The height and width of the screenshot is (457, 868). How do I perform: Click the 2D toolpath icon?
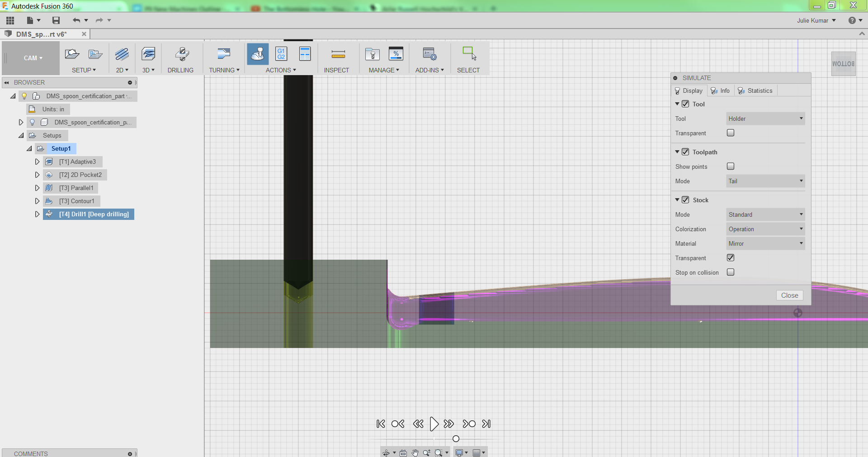pyautogui.click(x=122, y=54)
